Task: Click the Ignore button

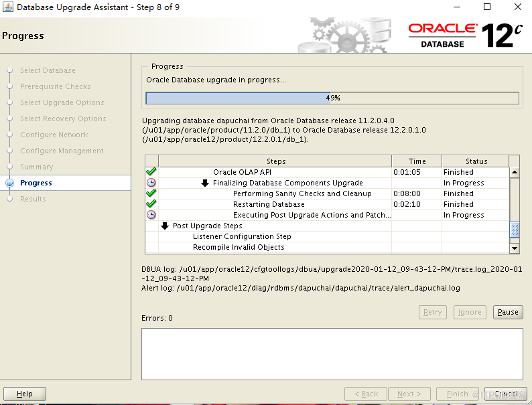Action: [470, 312]
